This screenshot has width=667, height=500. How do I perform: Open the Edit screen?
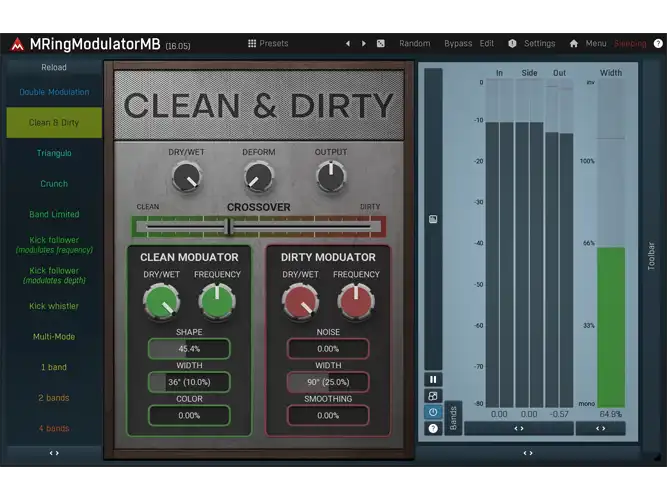pos(487,43)
